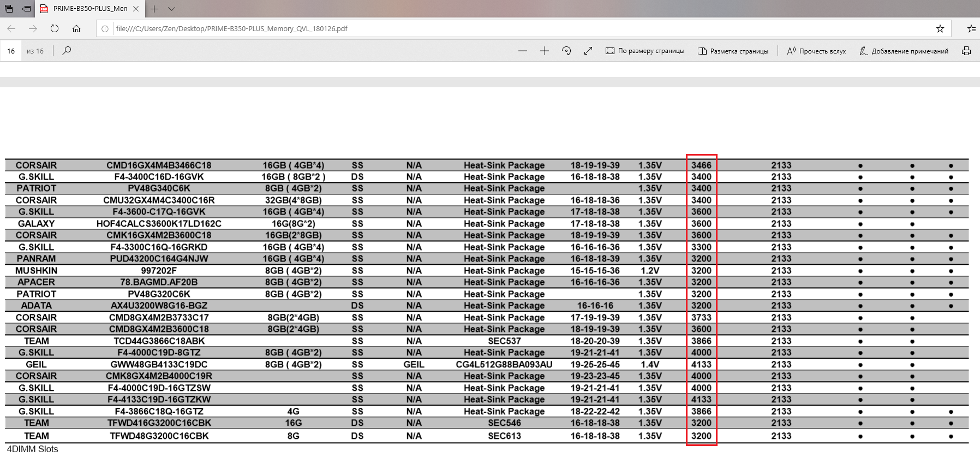Select the 3466 speed value
This screenshot has width=980, height=452.
coord(701,165)
